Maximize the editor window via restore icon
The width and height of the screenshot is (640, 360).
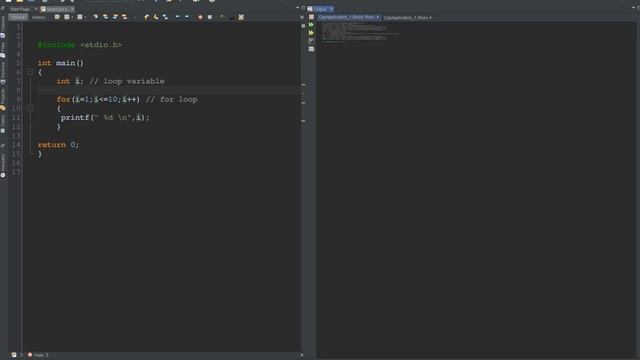pos(303,8)
